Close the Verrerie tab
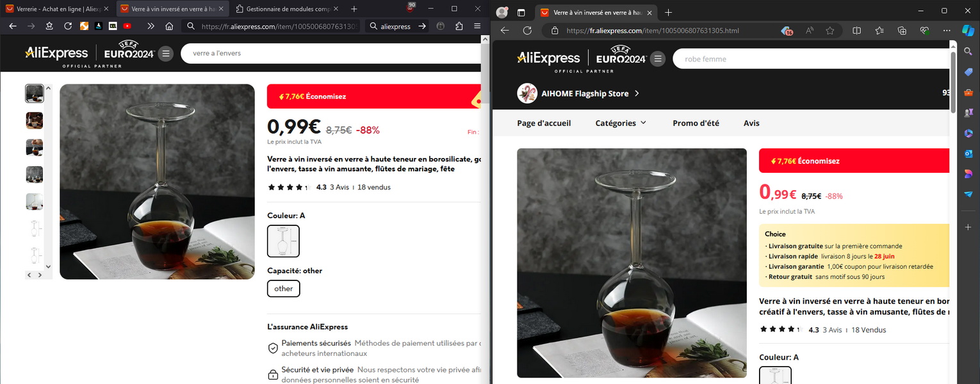The image size is (980, 384). pos(106,9)
